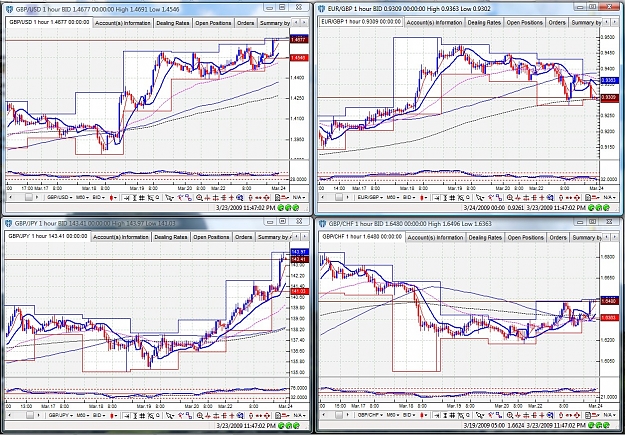Click the 1.6624 value in GBP/CHF status bar
This screenshot has width=625, height=435.
516,425
